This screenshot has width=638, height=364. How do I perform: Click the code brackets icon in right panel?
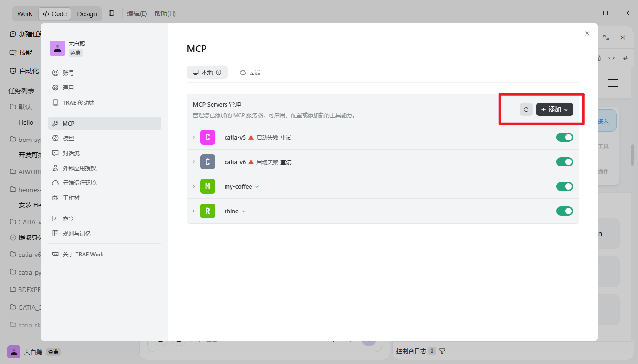pos(612,58)
